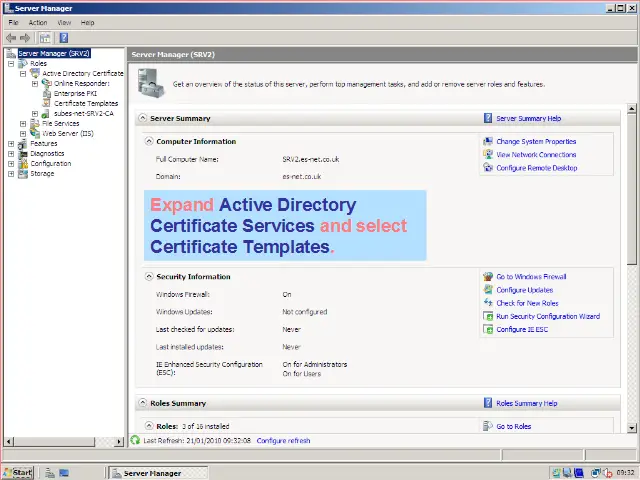This screenshot has width=640, height=480.
Task: Click the Online Responder icon in tree
Action: click(47, 83)
